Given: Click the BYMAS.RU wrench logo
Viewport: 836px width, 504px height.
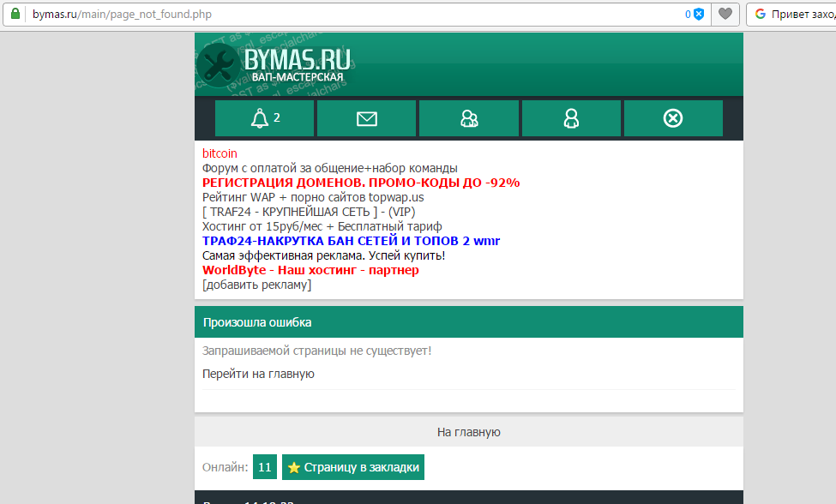Looking at the screenshot, I should click(x=274, y=64).
